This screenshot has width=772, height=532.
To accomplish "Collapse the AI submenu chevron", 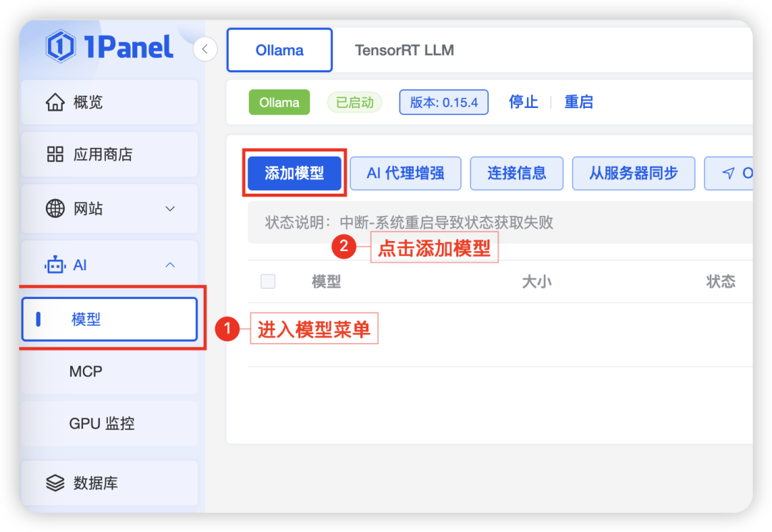I will 170,265.
